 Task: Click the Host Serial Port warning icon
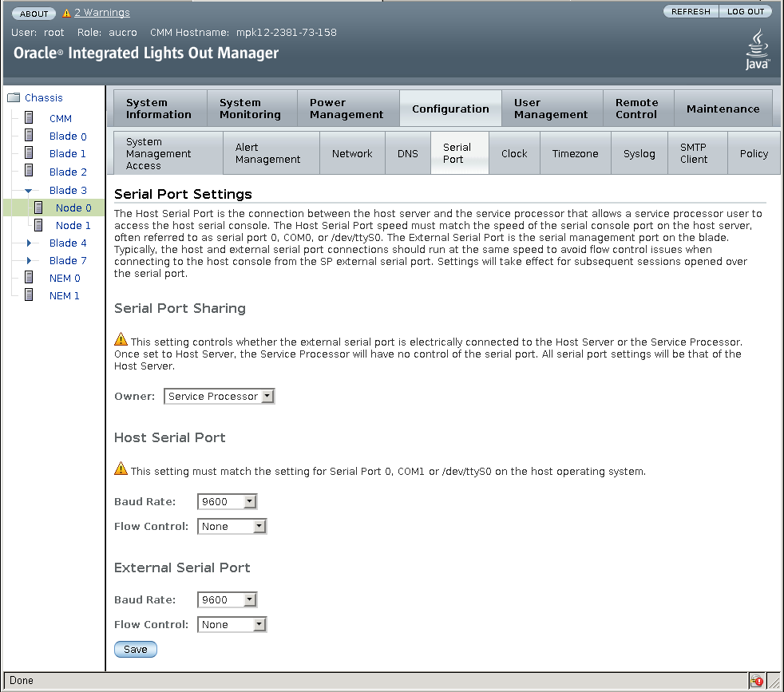point(121,469)
